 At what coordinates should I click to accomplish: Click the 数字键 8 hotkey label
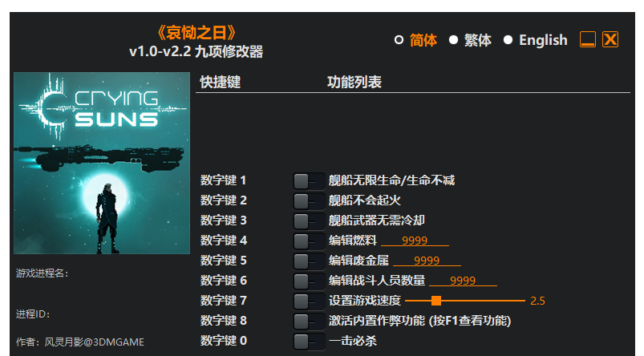pyautogui.click(x=224, y=321)
